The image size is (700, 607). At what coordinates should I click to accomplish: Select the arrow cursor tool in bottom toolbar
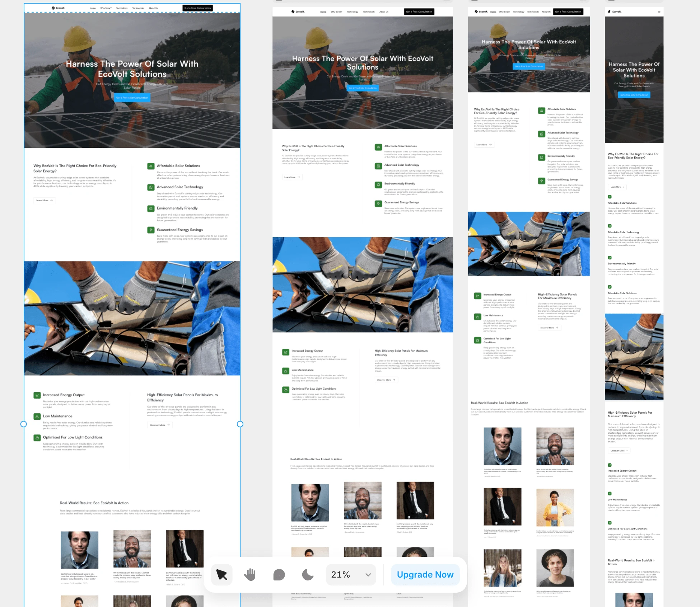221,575
